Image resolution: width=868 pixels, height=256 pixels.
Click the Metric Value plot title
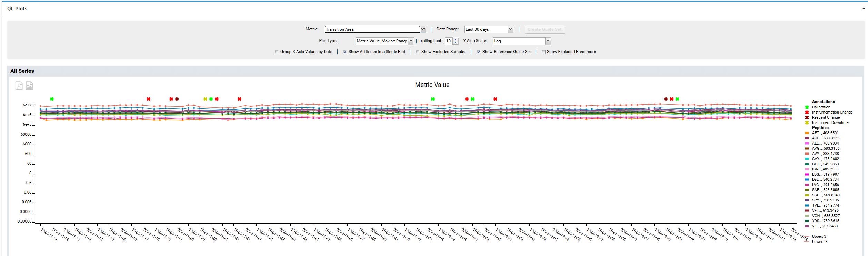[432, 85]
